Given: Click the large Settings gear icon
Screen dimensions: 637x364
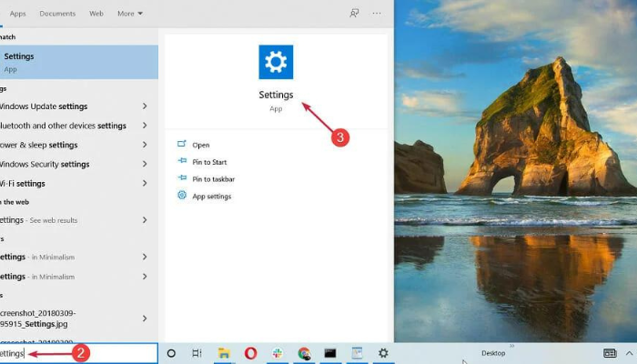Looking at the screenshot, I should tap(276, 62).
